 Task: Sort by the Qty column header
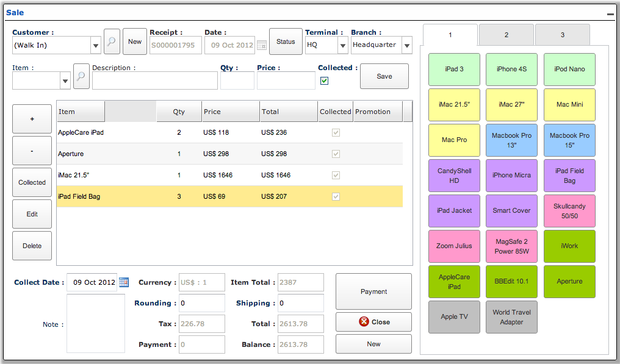click(x=179, y=112)
